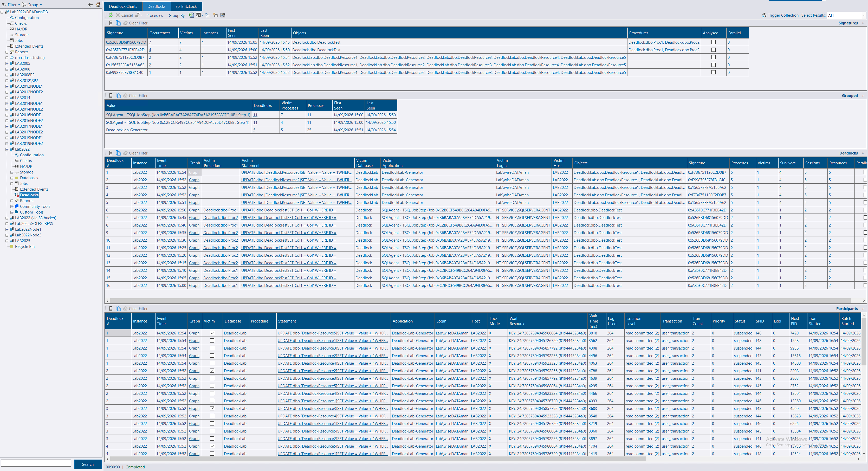Viewport: 868px width, 471px height.
Task: Click the tree search input field
Action: point(36,463)
